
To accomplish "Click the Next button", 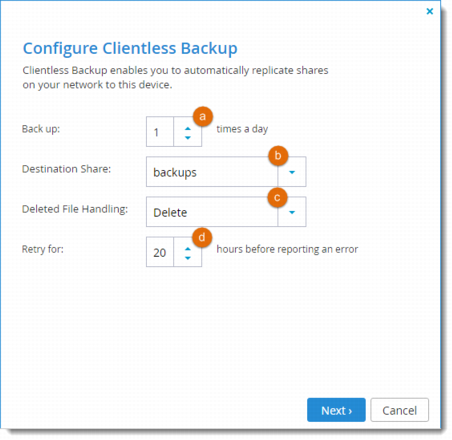I will coord(336,410).
